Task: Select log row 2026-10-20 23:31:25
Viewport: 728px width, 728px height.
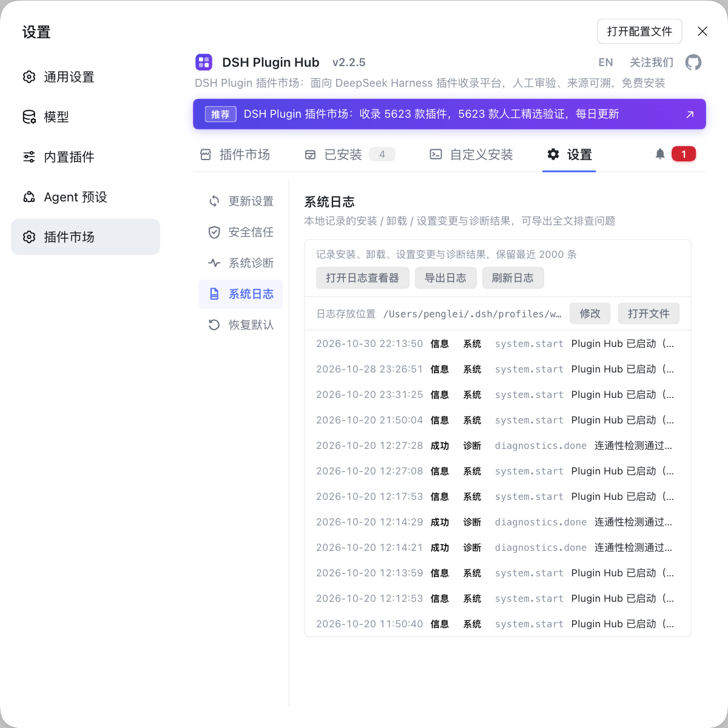Action: [497, 394]
